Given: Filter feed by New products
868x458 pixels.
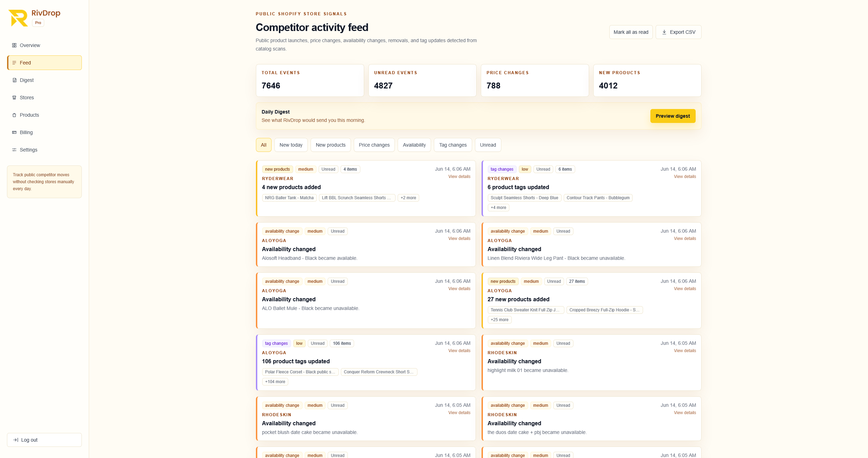Looking at the screenshot, I should [x=331, y=145].
